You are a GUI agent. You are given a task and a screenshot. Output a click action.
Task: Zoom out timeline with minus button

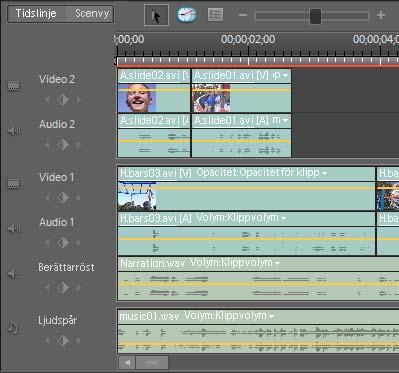[243, 15]
